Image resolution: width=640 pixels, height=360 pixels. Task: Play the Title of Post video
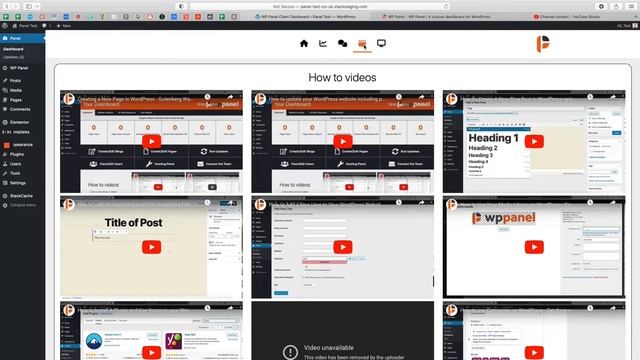(x=151, y=247)
